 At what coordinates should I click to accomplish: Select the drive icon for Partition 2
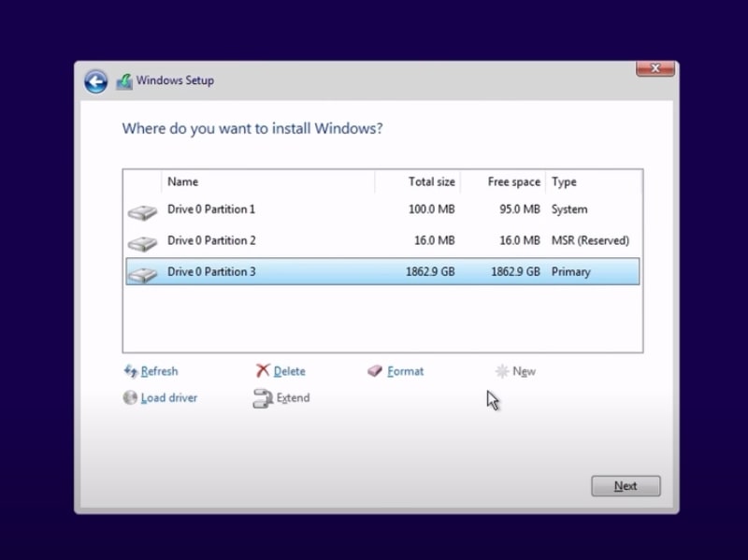[x=142, y=243]
